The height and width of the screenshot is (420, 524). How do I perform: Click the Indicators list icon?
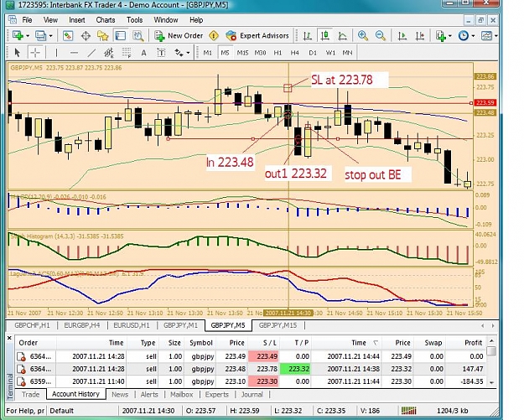point(441,36)
